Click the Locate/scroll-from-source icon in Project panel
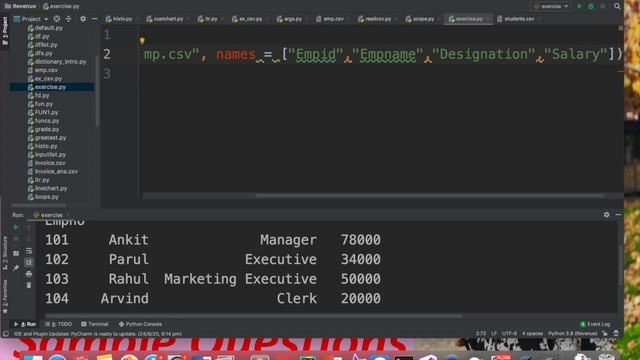 57,19
